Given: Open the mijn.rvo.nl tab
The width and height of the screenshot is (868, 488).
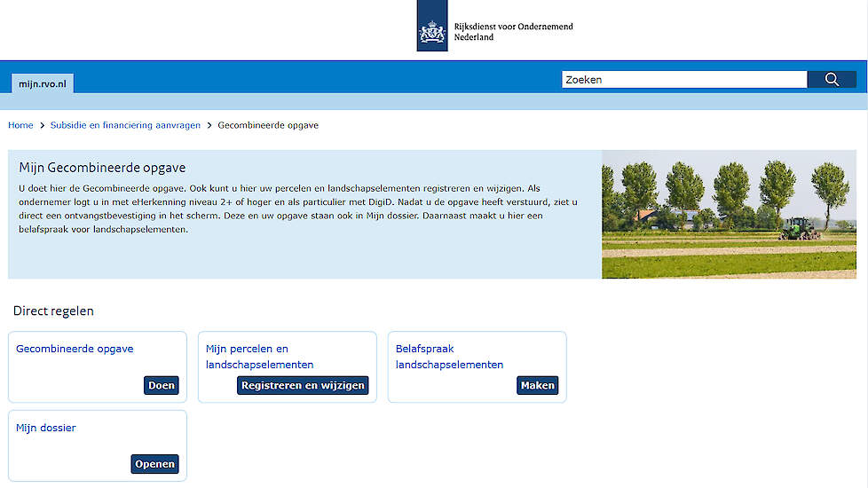Looking at the screenshot, I should [43, 83].
